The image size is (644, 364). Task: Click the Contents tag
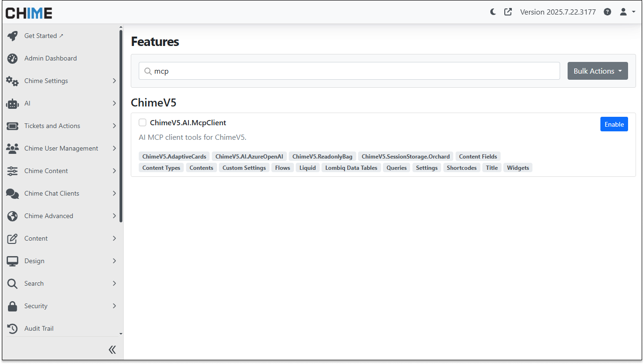tap(202, 168)
